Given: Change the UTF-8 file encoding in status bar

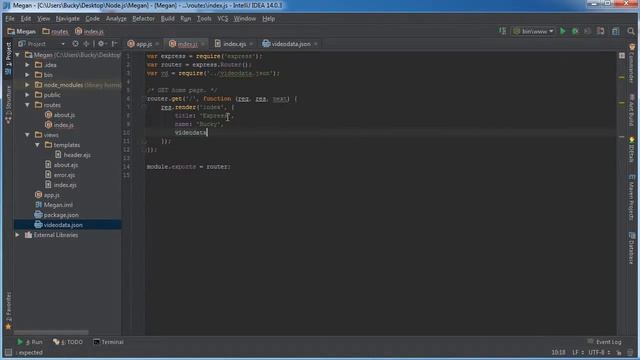Looking at the screenshot, I should (599, 352).
